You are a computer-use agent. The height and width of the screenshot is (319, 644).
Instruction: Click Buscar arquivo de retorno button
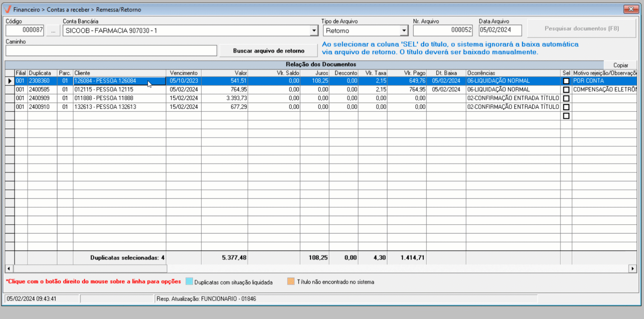point(268,51)
